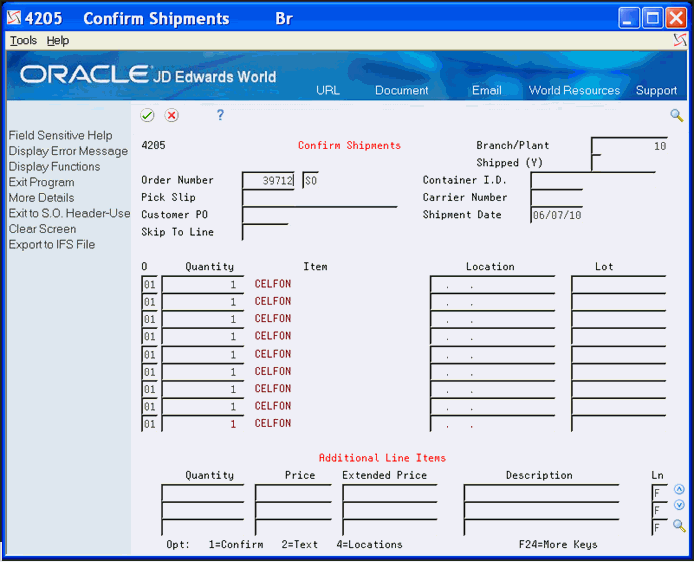Close the Confirm Shipments window
The height and width of the screenshot is (562, 694).
tap(676, 18)
